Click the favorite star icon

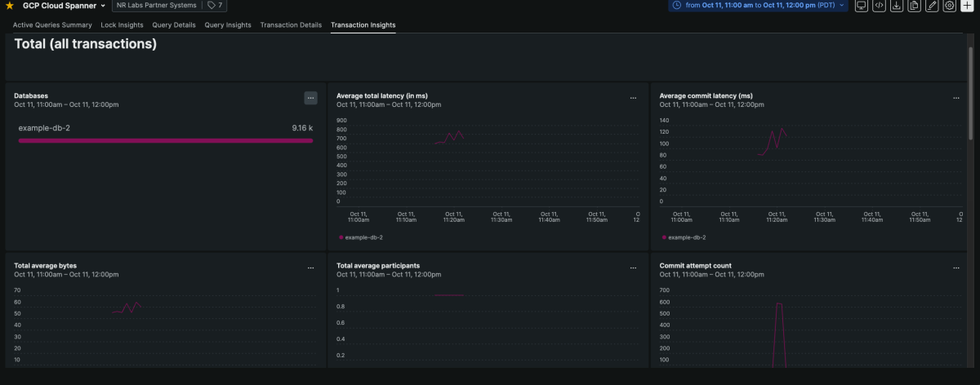point(10,6)
